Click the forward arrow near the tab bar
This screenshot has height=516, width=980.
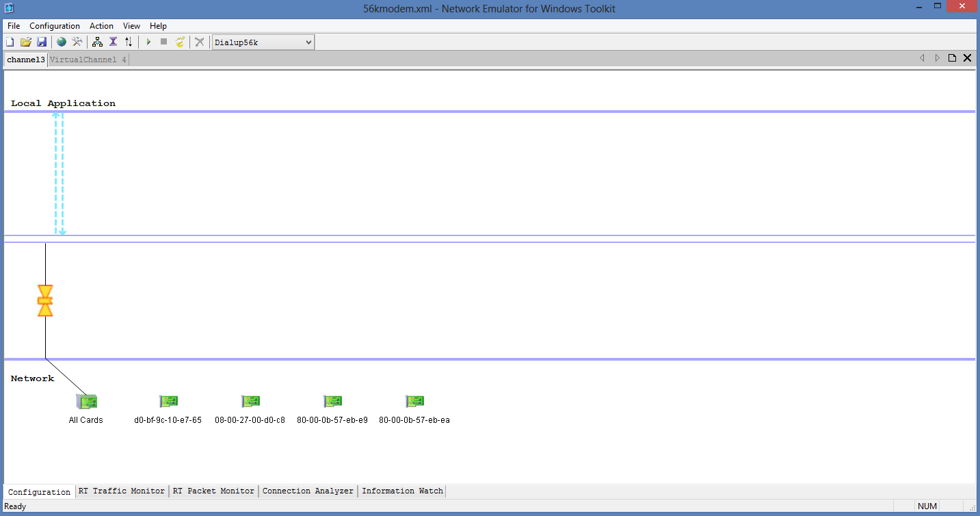(937, 58)
